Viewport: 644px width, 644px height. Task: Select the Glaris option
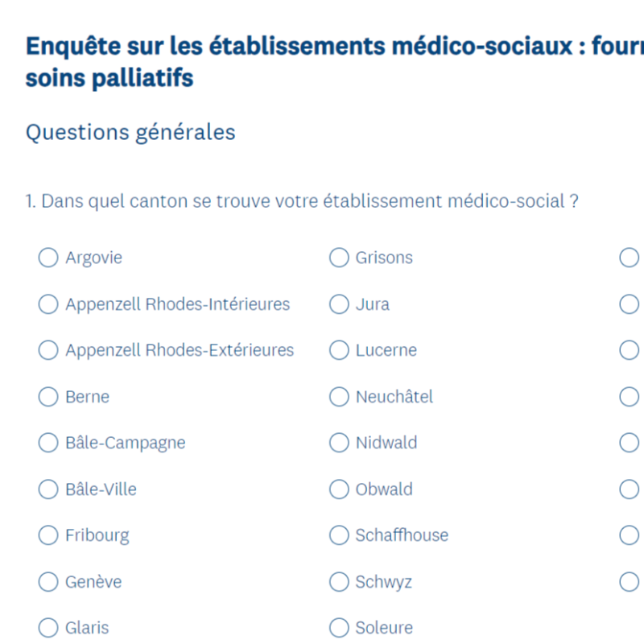(48, 628)
